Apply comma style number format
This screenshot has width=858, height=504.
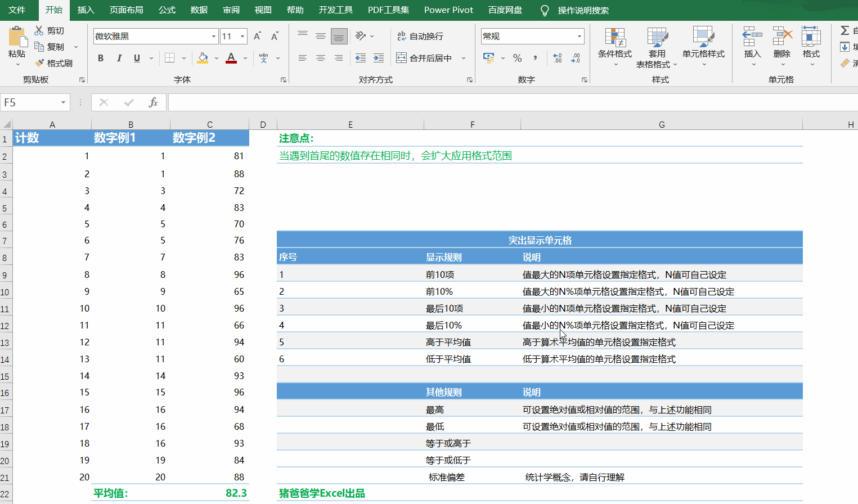tap(535, 57)
